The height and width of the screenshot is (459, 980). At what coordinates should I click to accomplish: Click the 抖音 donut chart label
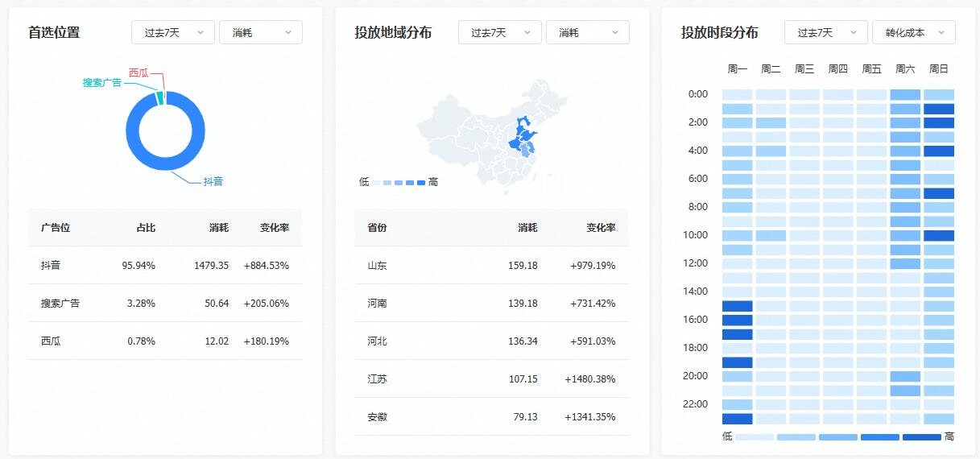coord(213,182)
